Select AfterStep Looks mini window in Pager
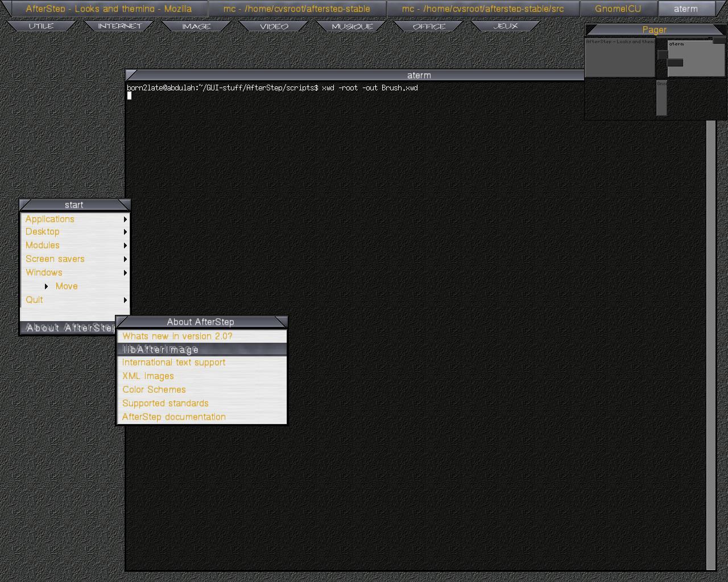Image resolution: width=728 pixels, height=582 pixels. point(620,57)
